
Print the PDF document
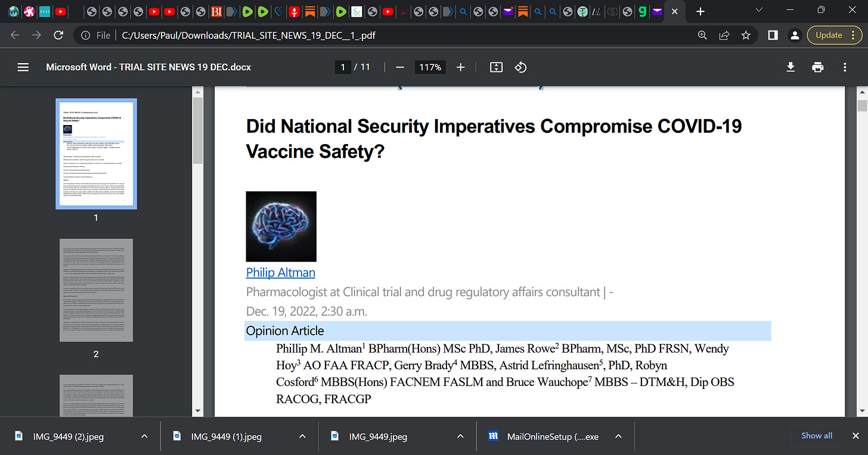coord(818,67)
